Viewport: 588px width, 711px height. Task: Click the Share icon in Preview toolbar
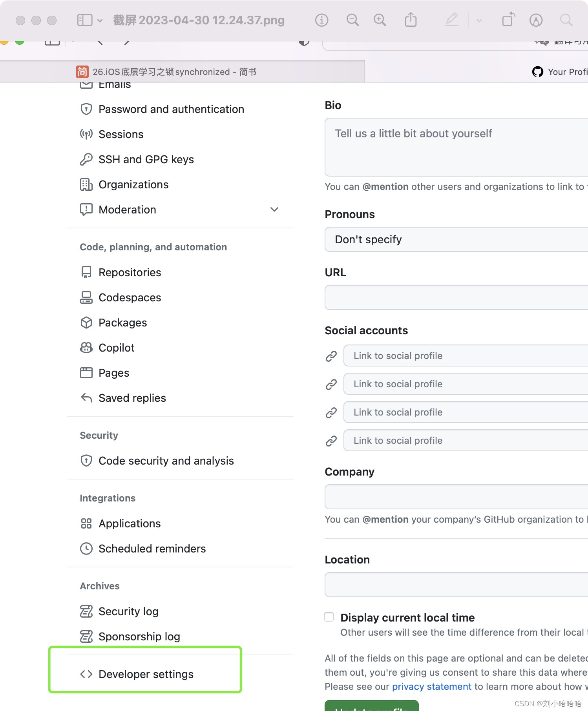coord(410,20)
